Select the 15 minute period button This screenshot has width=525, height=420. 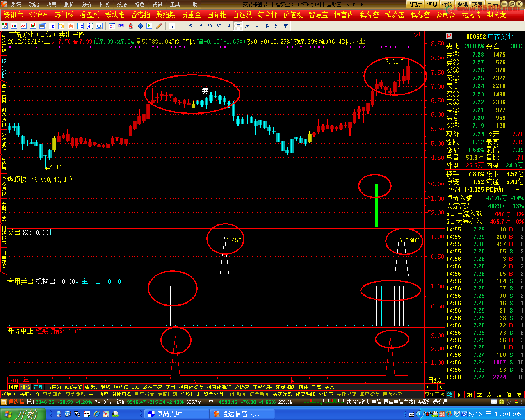tap(200, 26)
